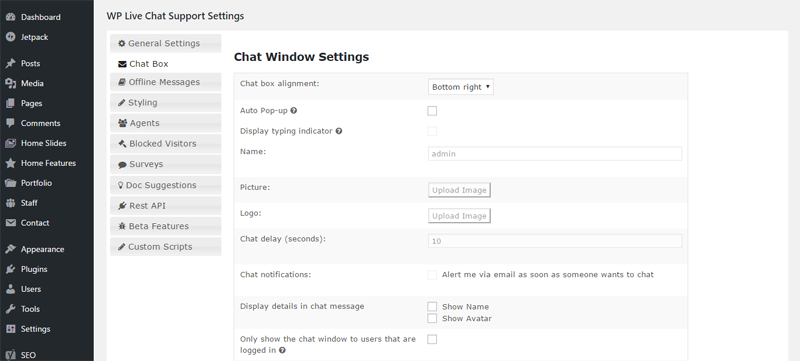The width and height of the screenshot is (800, 361).
Task: Click the Name input field
Action: tap(555, 153)
